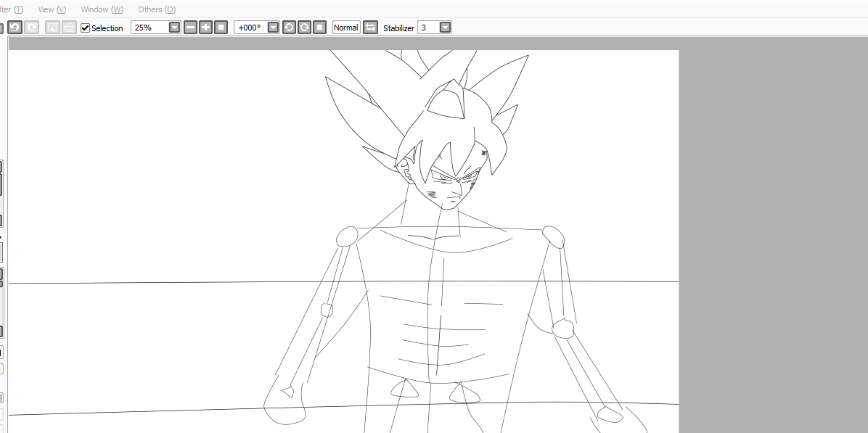This screenshot has width=868, height=433.
Task: Rotate canvas clockwise
Action: click(x=305, y=27)
